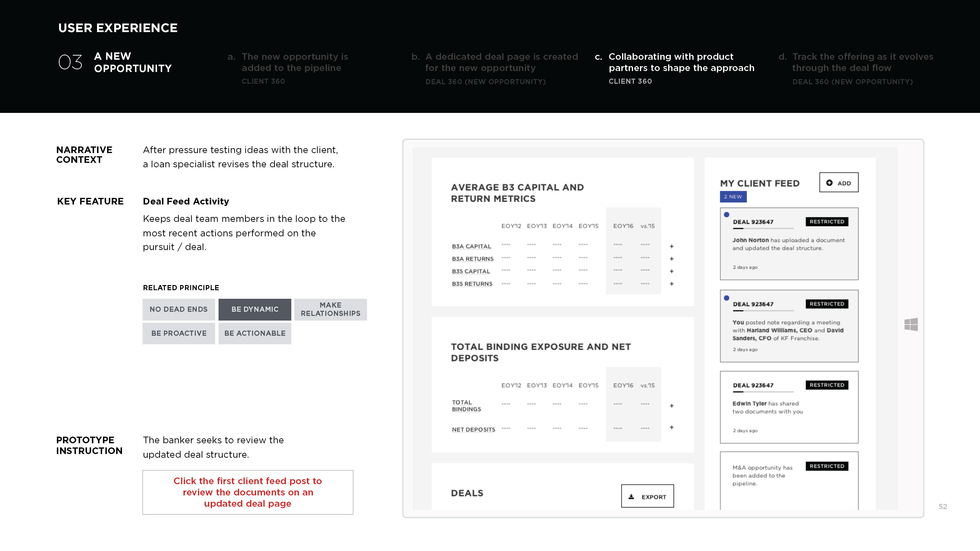Click the DEALS section heading
The image size is (980, 551).
coord(467,493)
